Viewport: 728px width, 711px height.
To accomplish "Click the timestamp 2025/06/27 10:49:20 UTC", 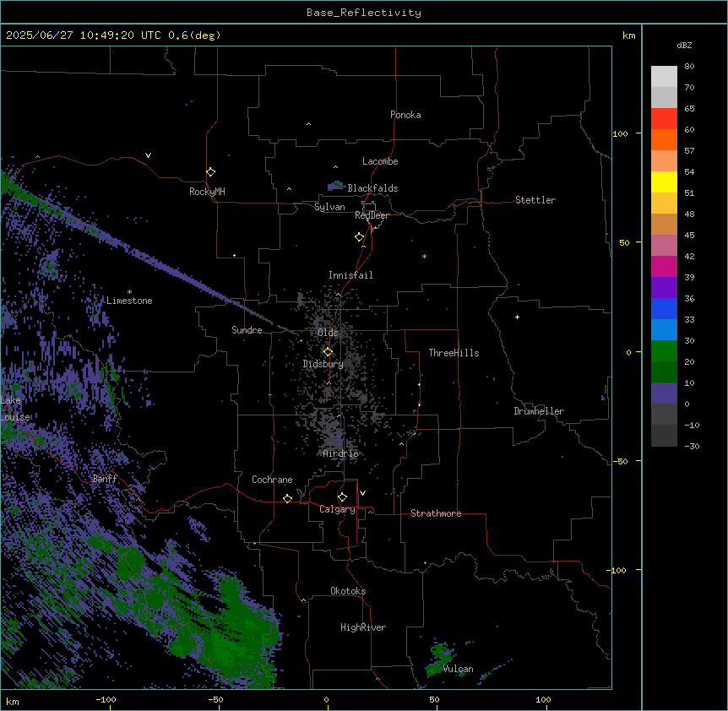I will click(84, 35).
